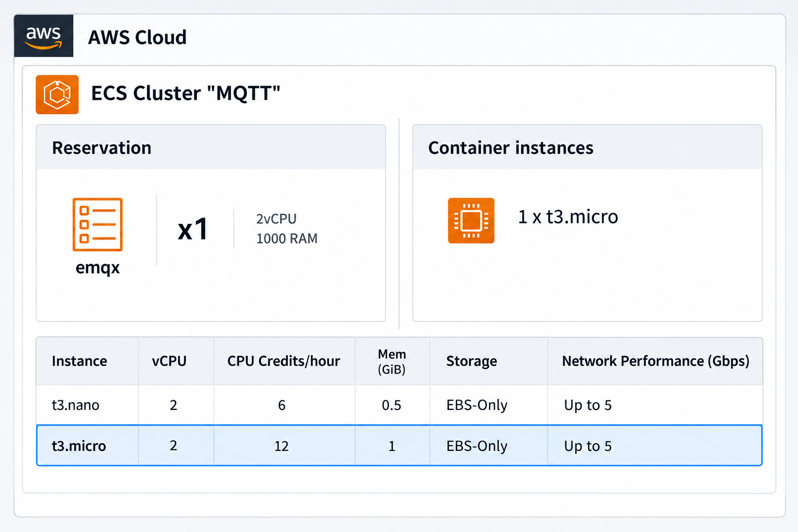Click the 2vCPU reservation value
Screen dimensions: 798x532
tap(276, 219)
